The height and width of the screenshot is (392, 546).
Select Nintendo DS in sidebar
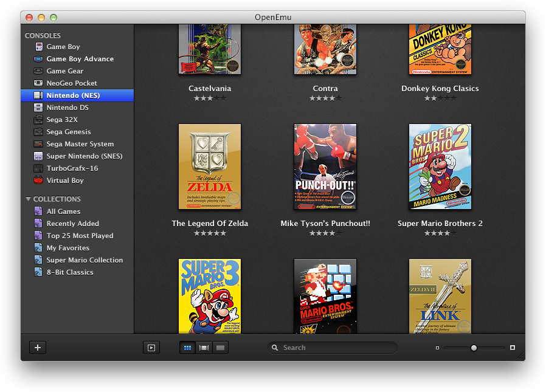[77, 108]
